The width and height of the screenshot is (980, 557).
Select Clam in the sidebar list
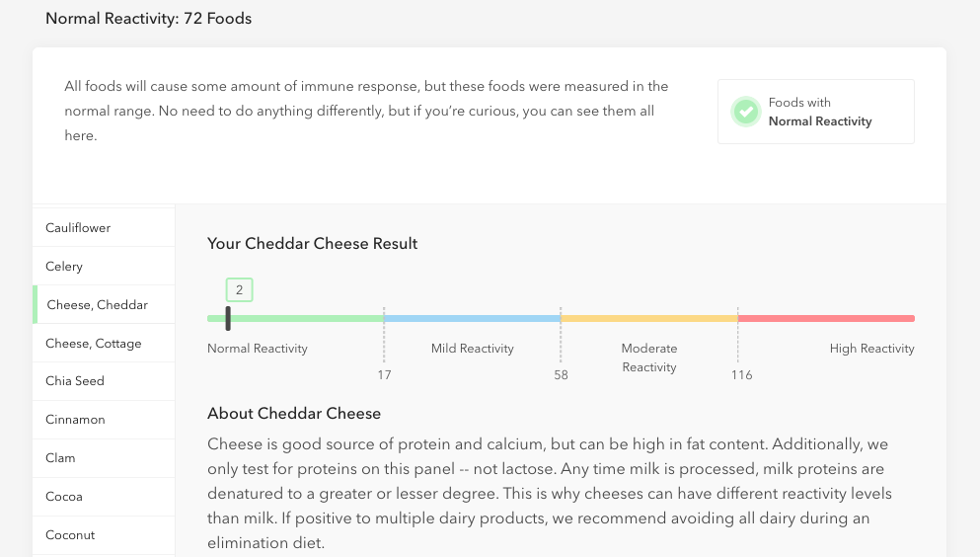click(x=104, y=458)
